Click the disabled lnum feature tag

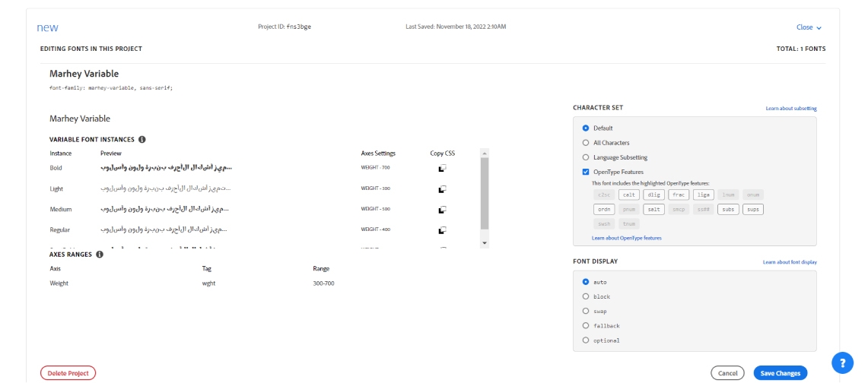click(x=729, y=195)
